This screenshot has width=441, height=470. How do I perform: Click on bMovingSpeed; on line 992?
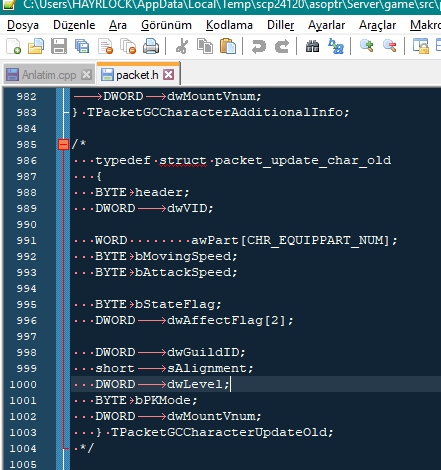pos(186,256)
